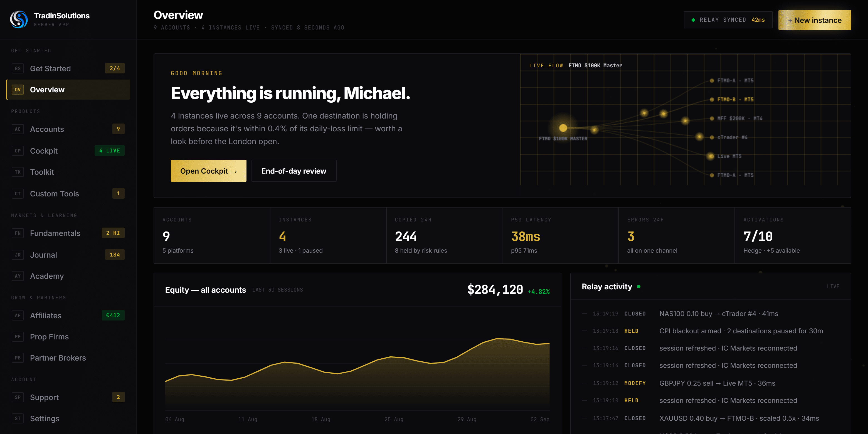Click the FN icon beside Fundamentals

pos(18,233)
